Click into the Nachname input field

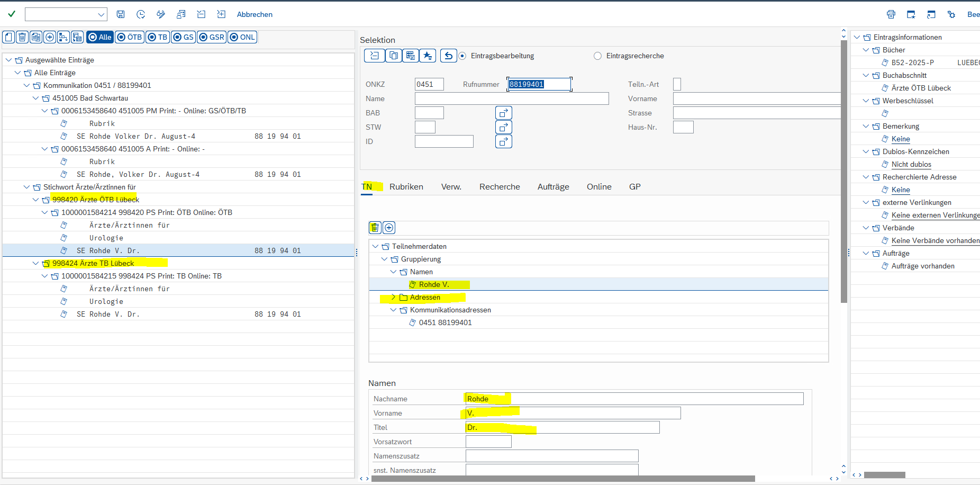[634, 399]
